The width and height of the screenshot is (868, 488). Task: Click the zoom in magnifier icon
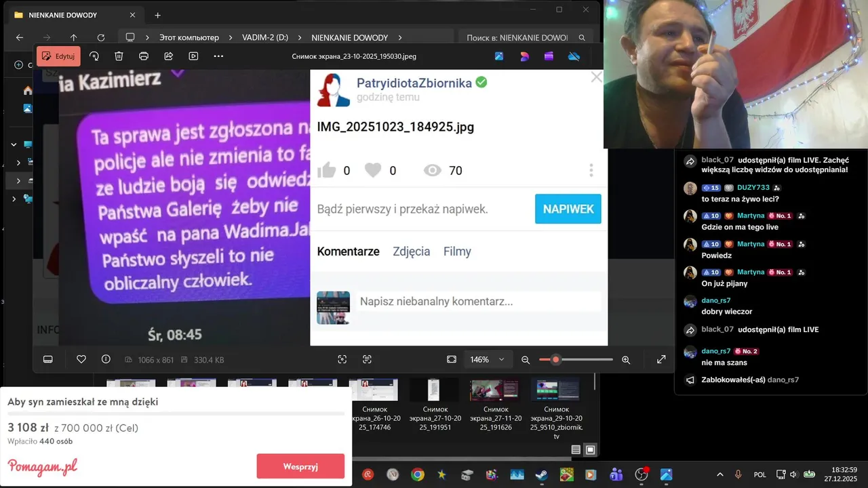tap(626, 360)
